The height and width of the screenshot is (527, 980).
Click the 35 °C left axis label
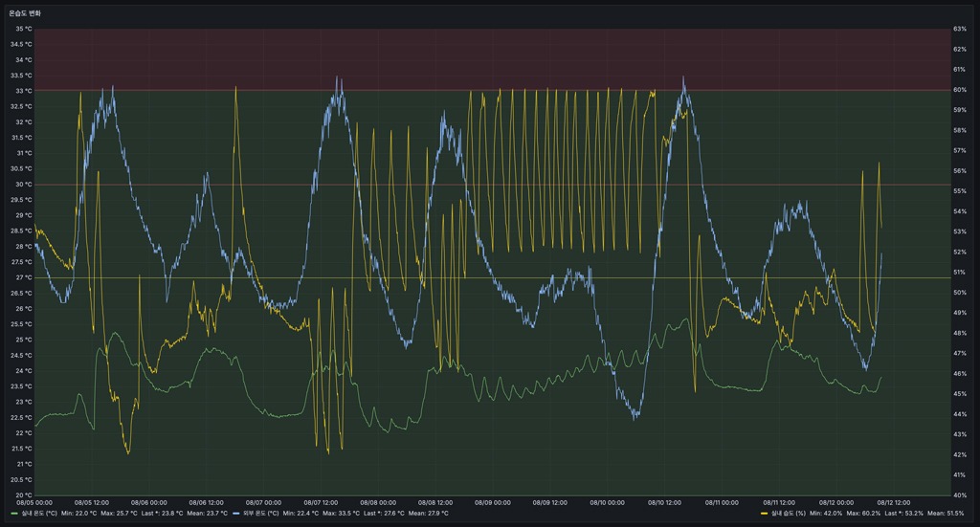tap(21, 29)
